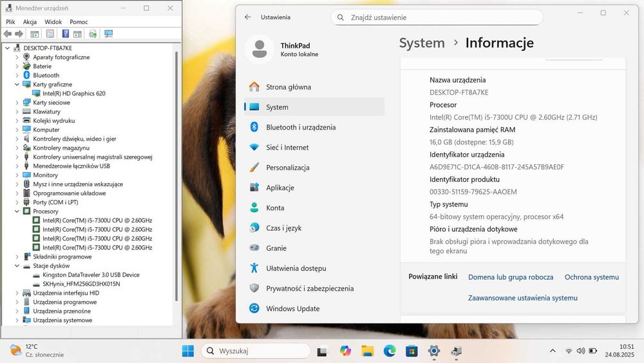
Task: Click the back arrow in Ustawienia window
Action: (x=248, y=17)
